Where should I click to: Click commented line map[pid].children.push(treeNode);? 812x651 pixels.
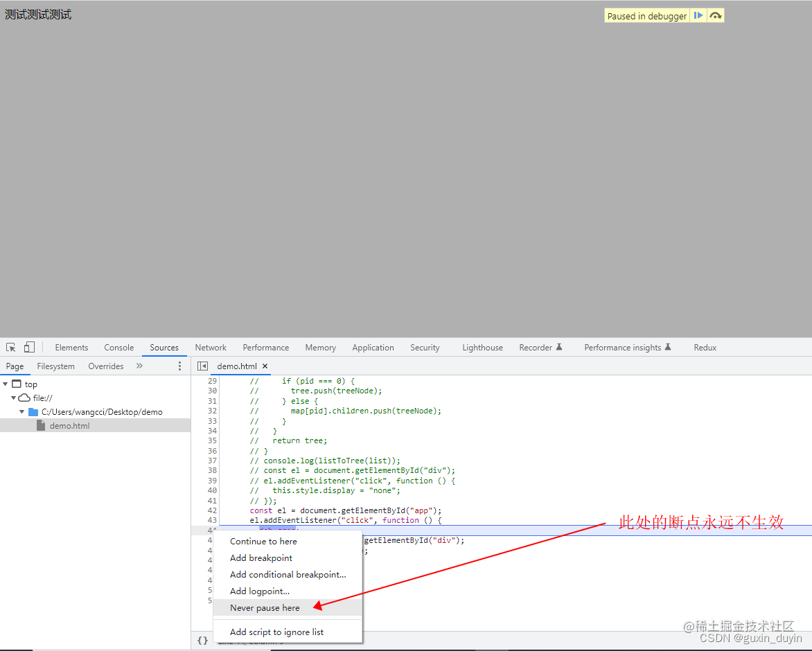(346, 411)
